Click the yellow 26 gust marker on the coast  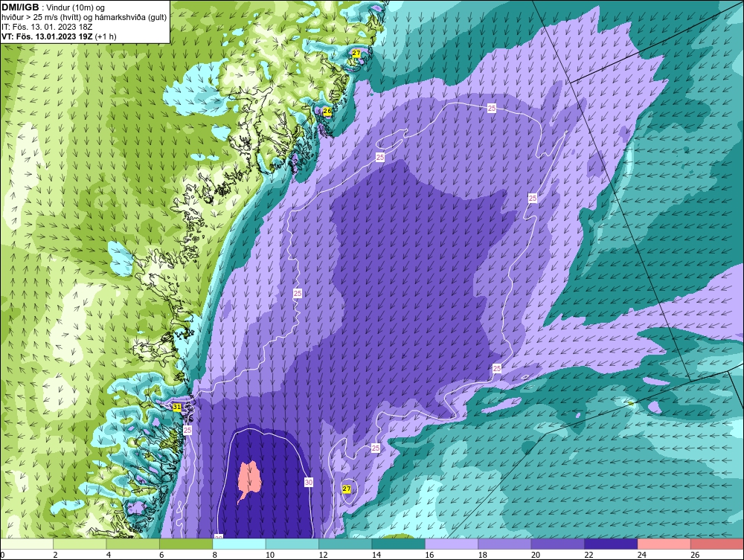click(x=327, y=111)
